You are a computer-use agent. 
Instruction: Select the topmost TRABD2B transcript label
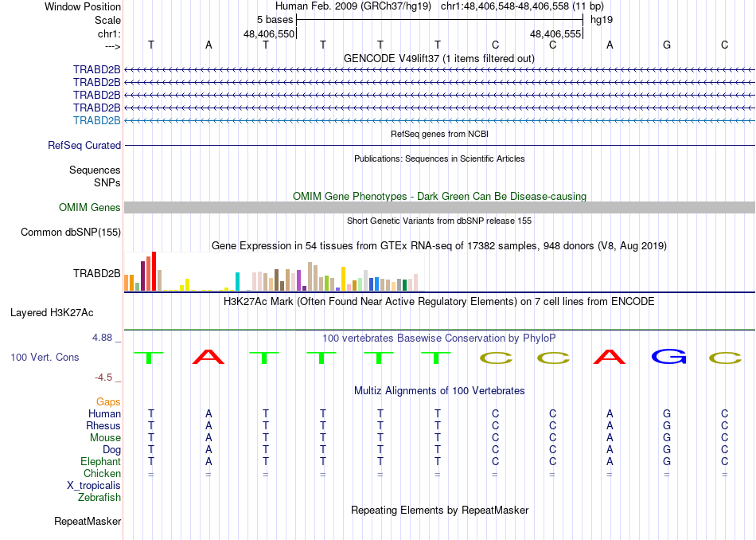point(96,70)
